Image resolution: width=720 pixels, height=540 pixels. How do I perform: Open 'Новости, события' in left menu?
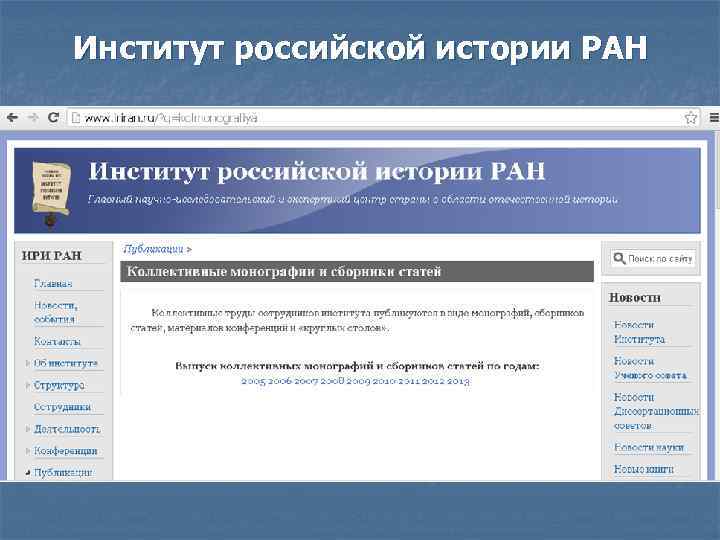(56, 312)
